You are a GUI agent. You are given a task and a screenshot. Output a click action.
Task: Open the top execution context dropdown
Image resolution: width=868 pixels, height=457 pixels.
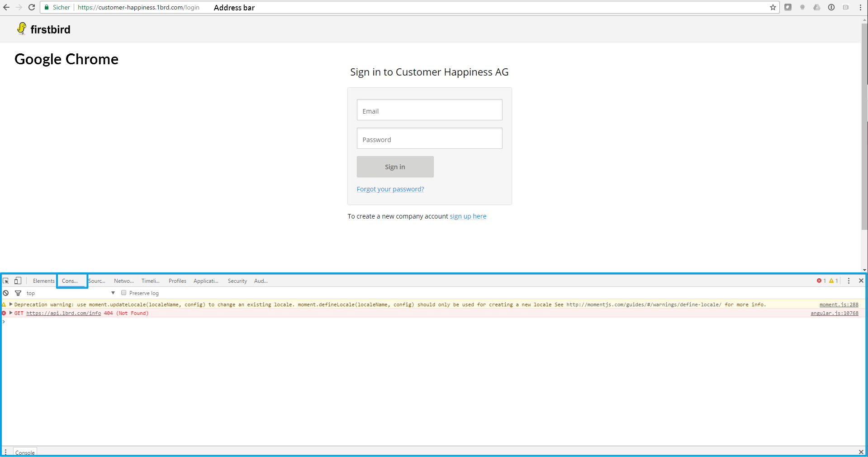coord(70,293)
